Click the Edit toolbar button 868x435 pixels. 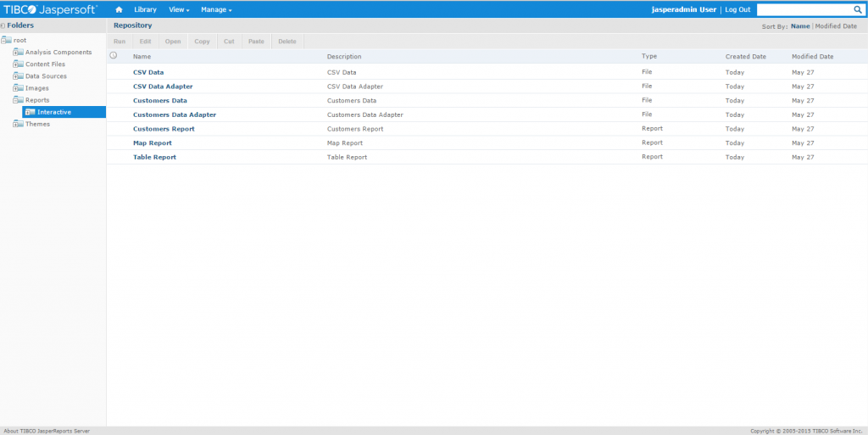146,42
